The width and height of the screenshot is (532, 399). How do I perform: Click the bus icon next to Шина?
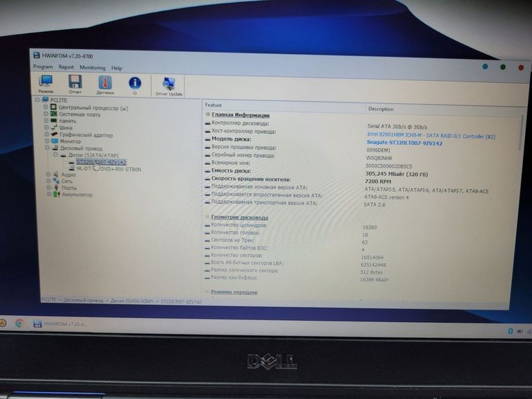click(x=54, y=127)
